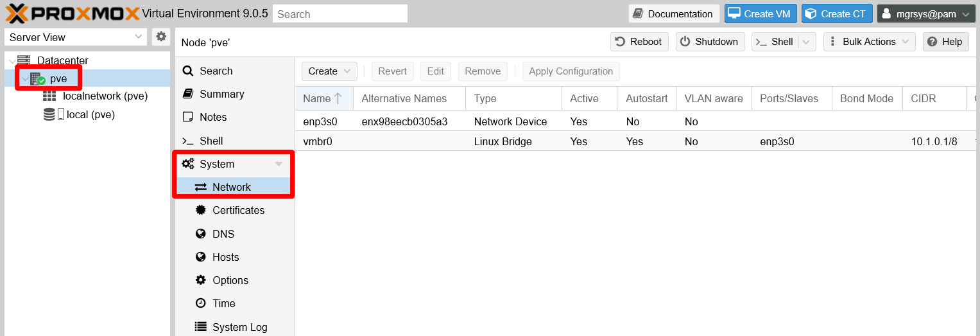Open the Shell split-button arrow
This screenshot has height=336, width=980.
[x=807, y=42]
